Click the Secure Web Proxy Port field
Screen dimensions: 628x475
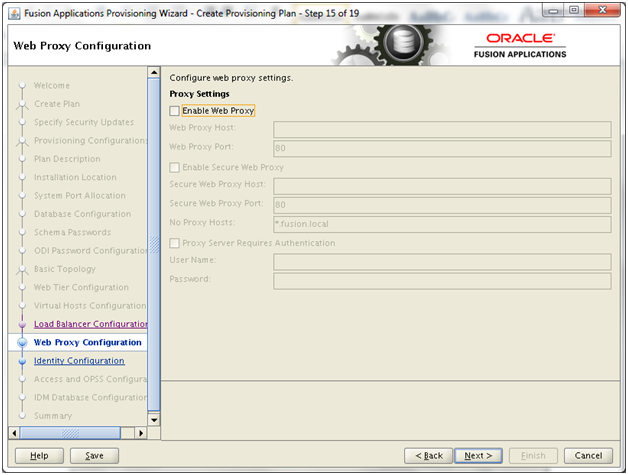[x=442, y=205]
